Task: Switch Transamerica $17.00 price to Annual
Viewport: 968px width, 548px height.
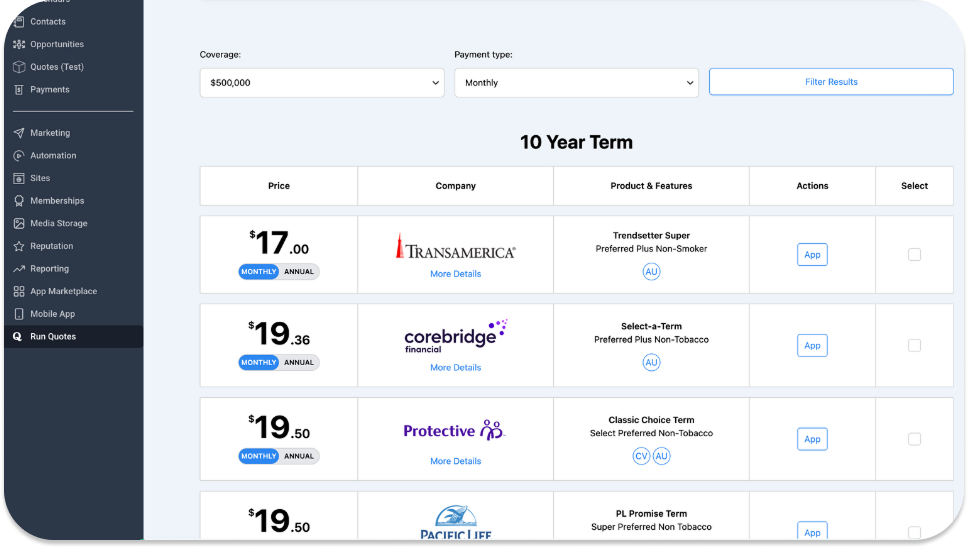Action: click(x=299, y=272)
